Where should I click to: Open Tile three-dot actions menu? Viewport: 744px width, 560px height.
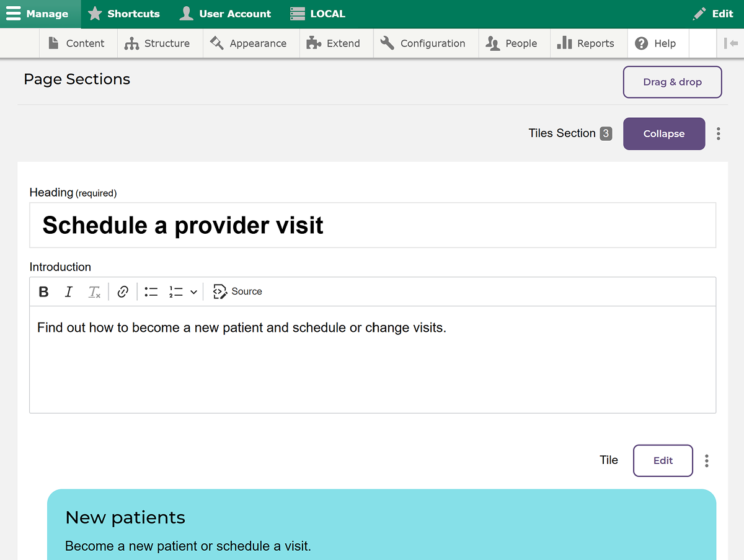[707, 461]
